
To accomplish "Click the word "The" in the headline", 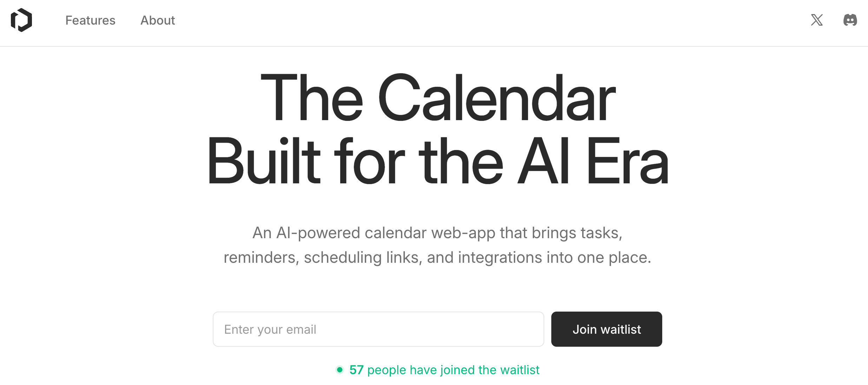I will point(311,98).
